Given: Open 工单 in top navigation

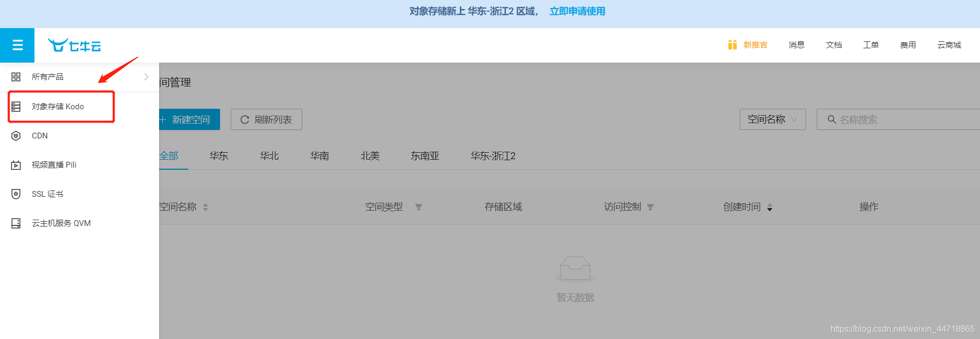Looking at the screenshot, I should pos(871,45).
